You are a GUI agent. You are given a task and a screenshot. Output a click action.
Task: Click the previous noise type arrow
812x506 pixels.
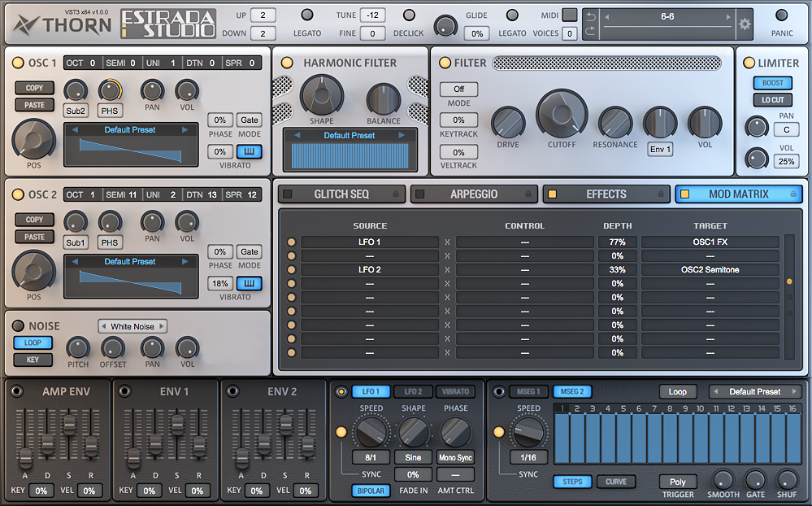(x=103, y=326)
